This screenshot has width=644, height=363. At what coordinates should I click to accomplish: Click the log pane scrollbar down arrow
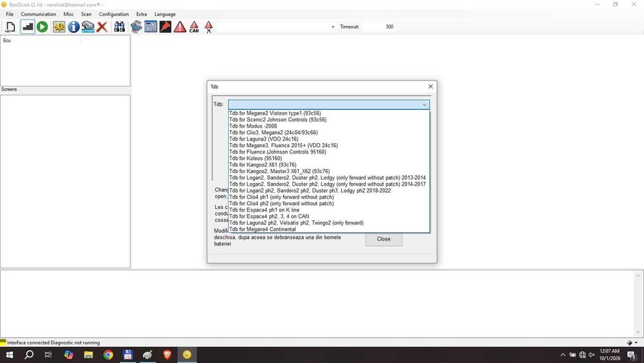638,332
